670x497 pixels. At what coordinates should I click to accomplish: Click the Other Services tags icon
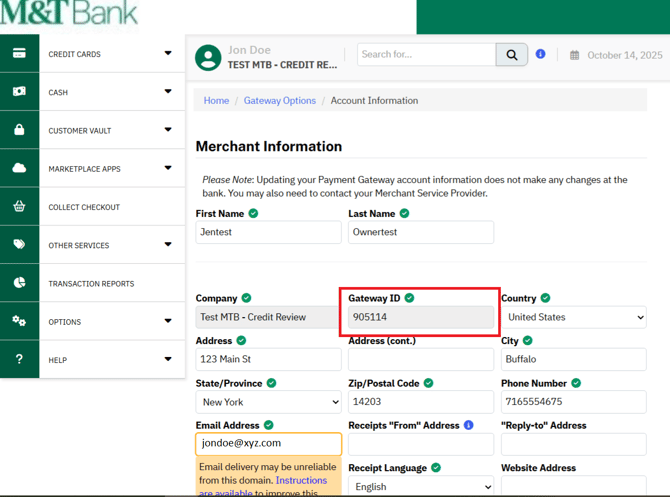pos(19,245)
